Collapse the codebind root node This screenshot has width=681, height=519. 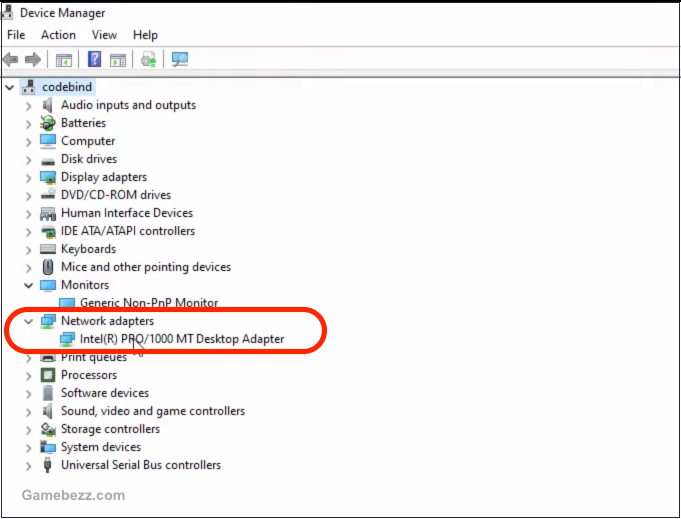click(10, 88)
